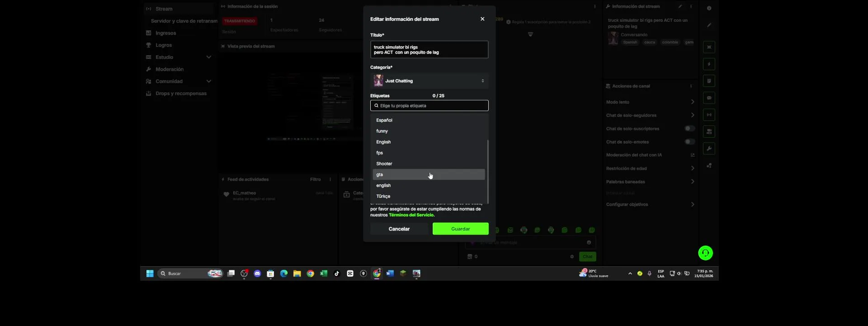
Task: Select the capitalized English tag suggestion
Action: [429, 142]
